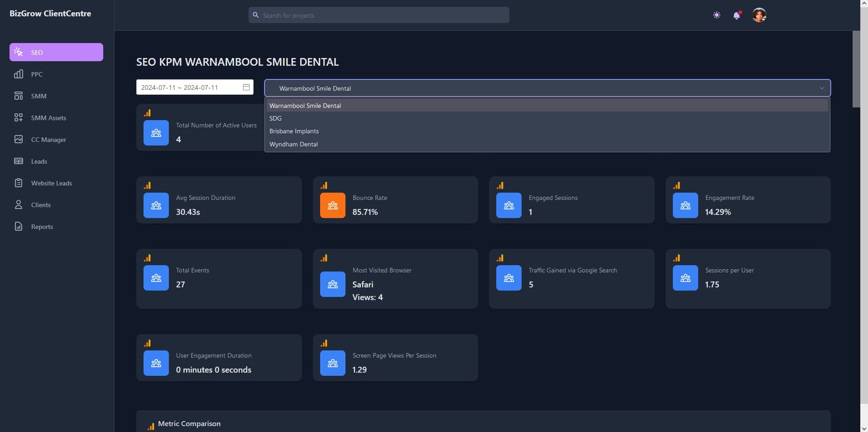Click the Reports document icon

(x=19, y=226)
